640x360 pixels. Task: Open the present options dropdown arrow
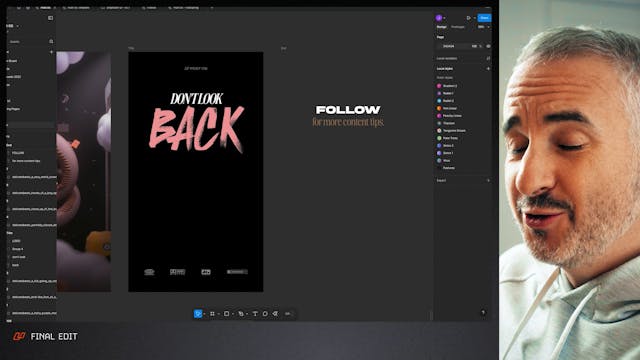pyautogui.click(x=474, y=18)
